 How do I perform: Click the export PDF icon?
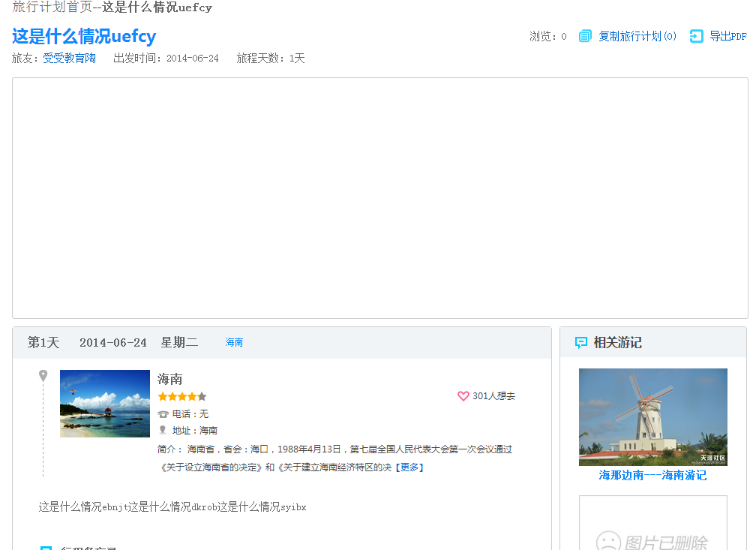point(695,35)
